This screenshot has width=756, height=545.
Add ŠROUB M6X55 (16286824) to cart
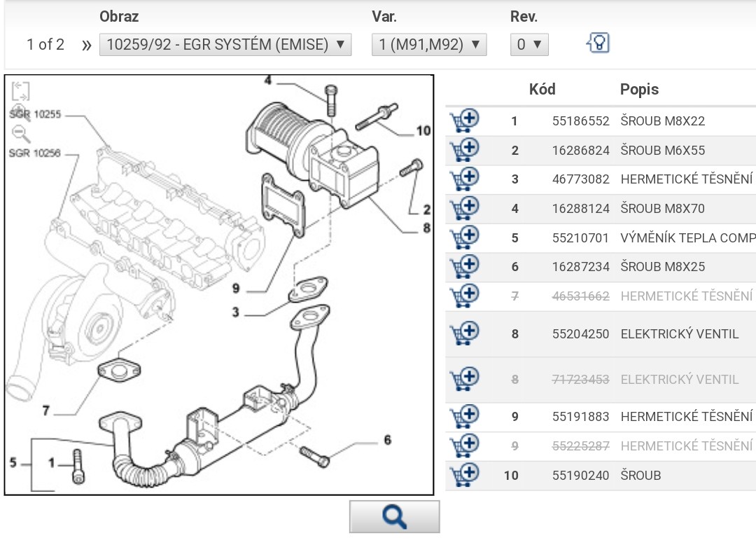point(464,150)
